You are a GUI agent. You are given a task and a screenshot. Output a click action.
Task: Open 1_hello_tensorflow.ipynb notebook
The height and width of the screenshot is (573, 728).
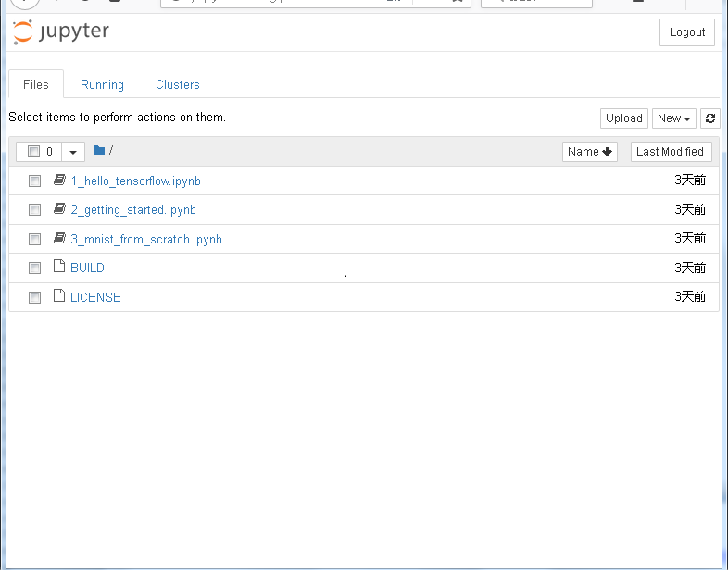click(135, 181)
